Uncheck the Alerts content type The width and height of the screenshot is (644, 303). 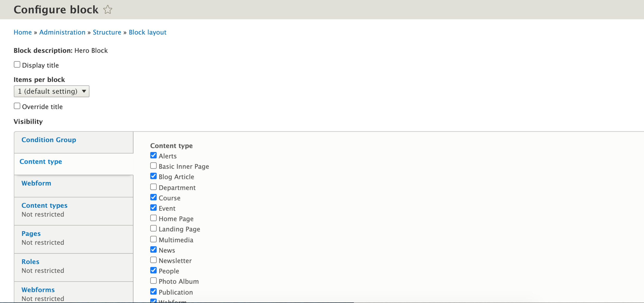[x=153, y=155]
